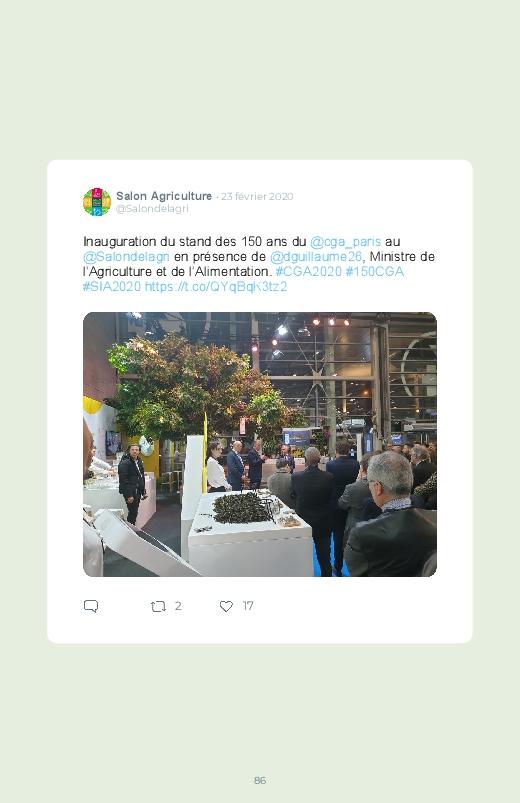The width and height of the screenshot is (520, 803).
Task: Click the heart like icon
Action: [x=226, y=606]
